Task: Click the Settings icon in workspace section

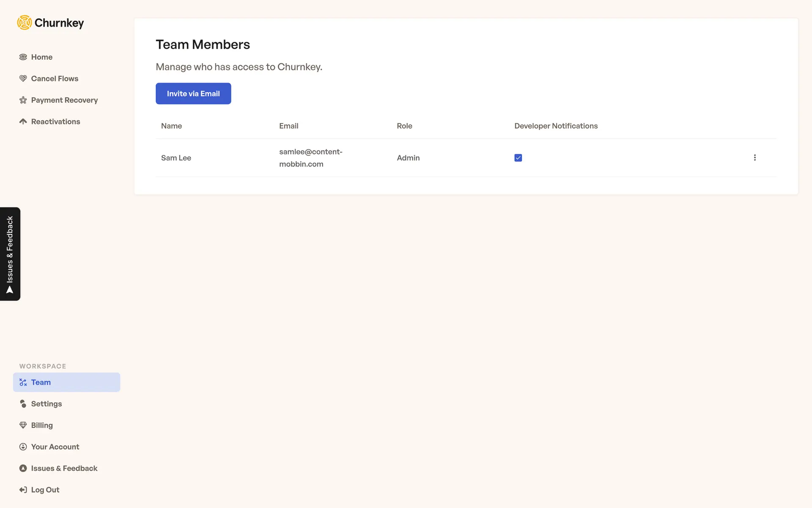Action: click(x=23, y=404)
